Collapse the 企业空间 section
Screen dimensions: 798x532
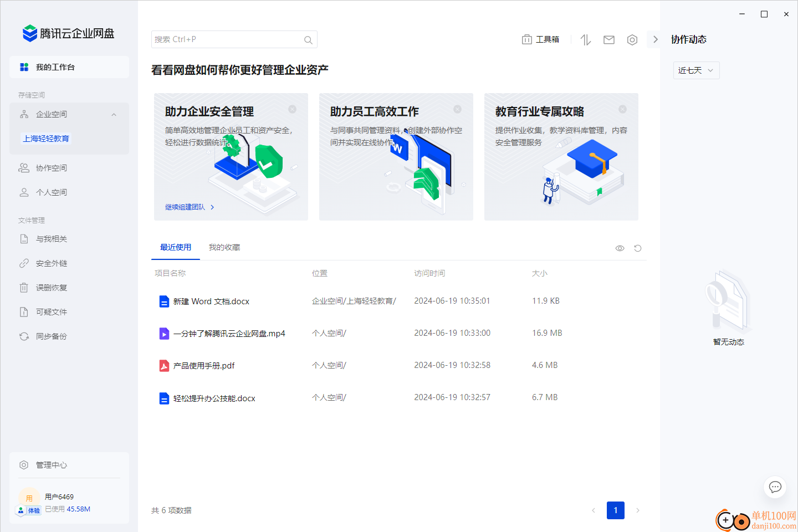(x=114, y=115)
